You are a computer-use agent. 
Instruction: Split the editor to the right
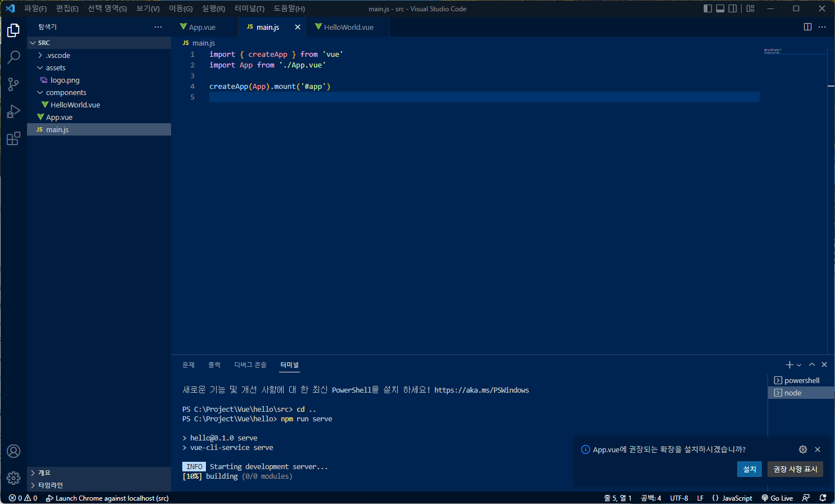tap(807, 27)
